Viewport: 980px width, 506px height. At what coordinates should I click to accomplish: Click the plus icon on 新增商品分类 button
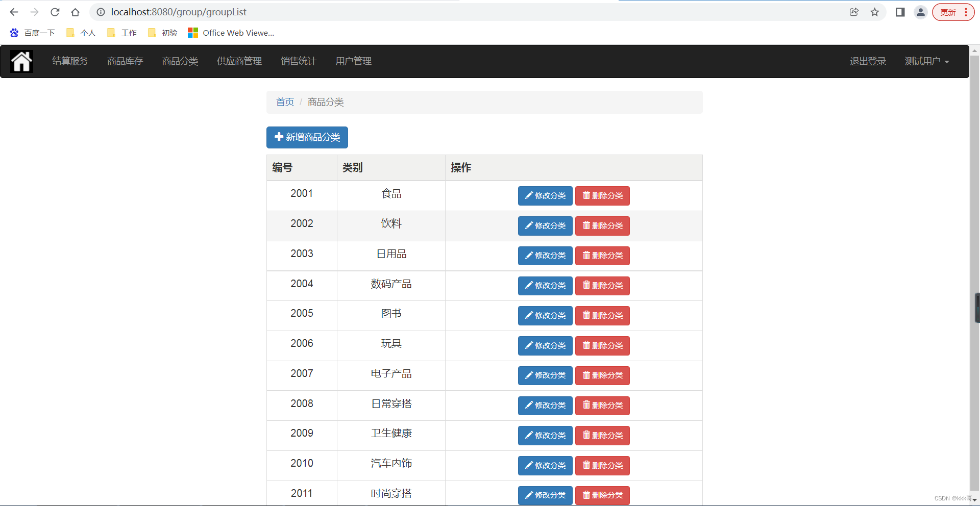279,137
